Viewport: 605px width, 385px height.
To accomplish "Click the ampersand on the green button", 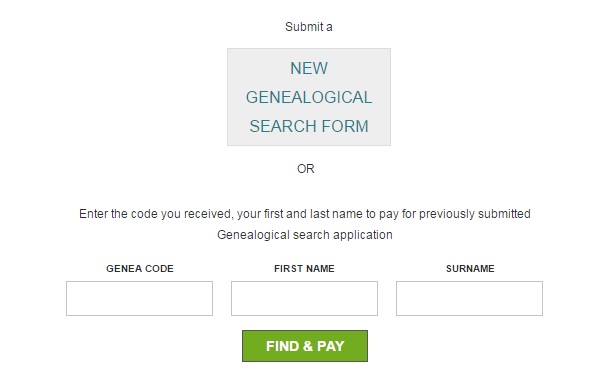I will tap(308, 346).
